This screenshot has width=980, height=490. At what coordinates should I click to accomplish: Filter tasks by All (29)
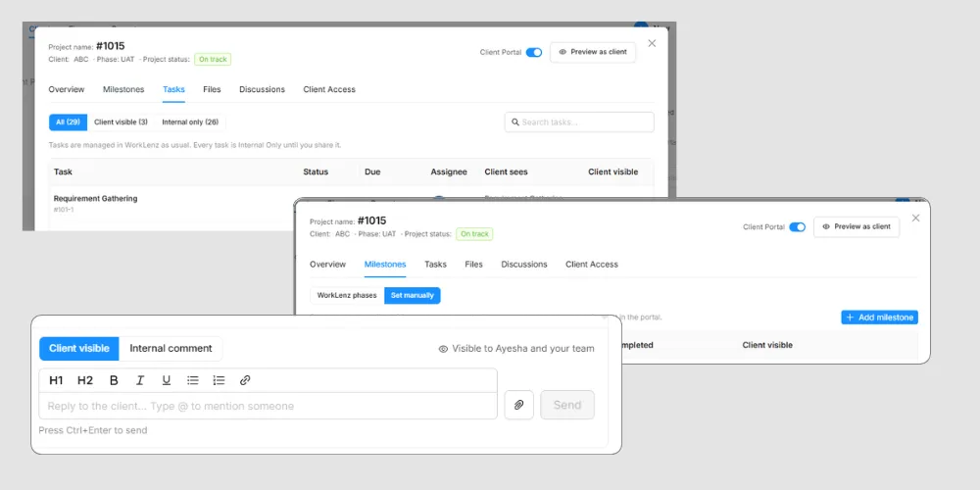tap(69, 122)
